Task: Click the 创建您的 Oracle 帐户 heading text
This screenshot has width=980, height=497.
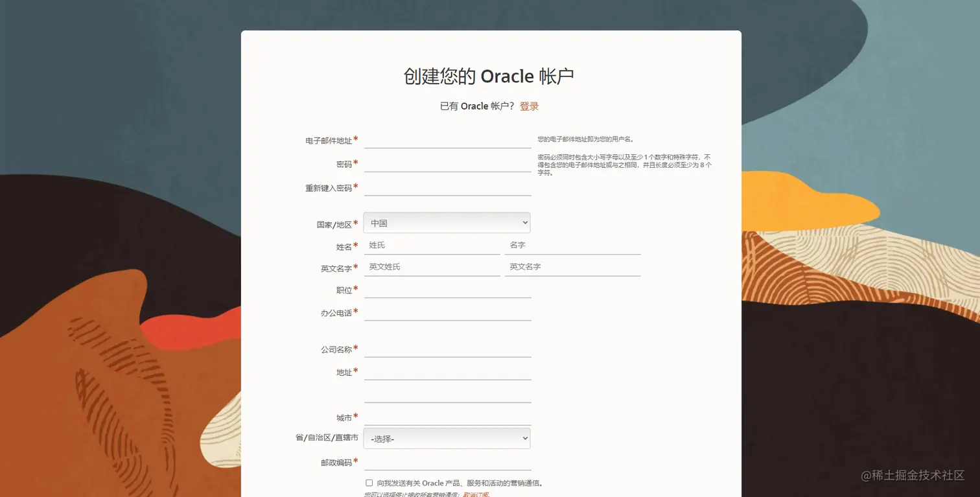Action: pos(489,76)
